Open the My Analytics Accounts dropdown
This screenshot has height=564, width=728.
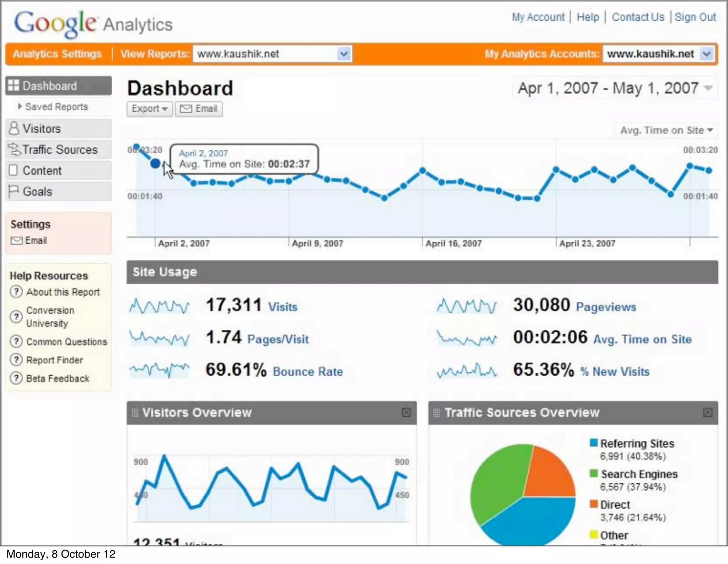707,54
